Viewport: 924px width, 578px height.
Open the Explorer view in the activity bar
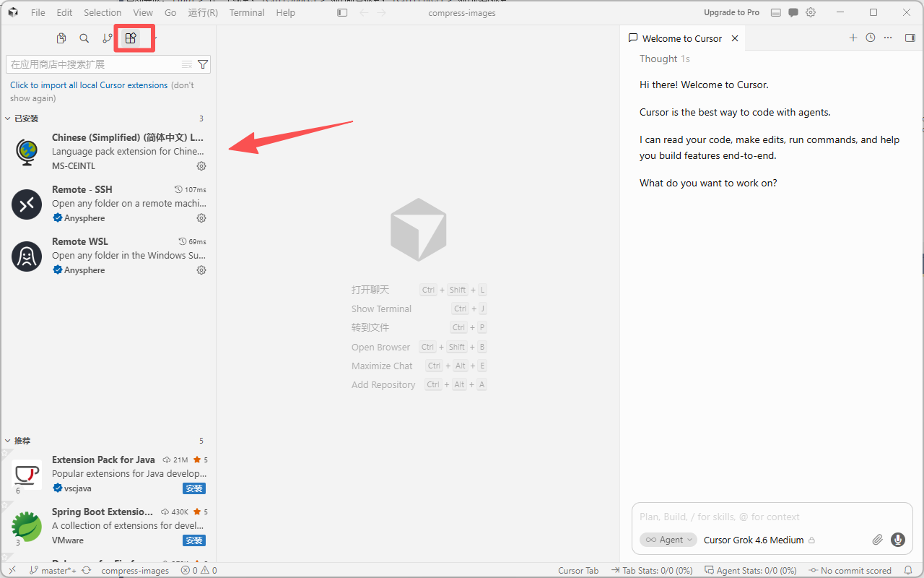[x=61, y=38]
